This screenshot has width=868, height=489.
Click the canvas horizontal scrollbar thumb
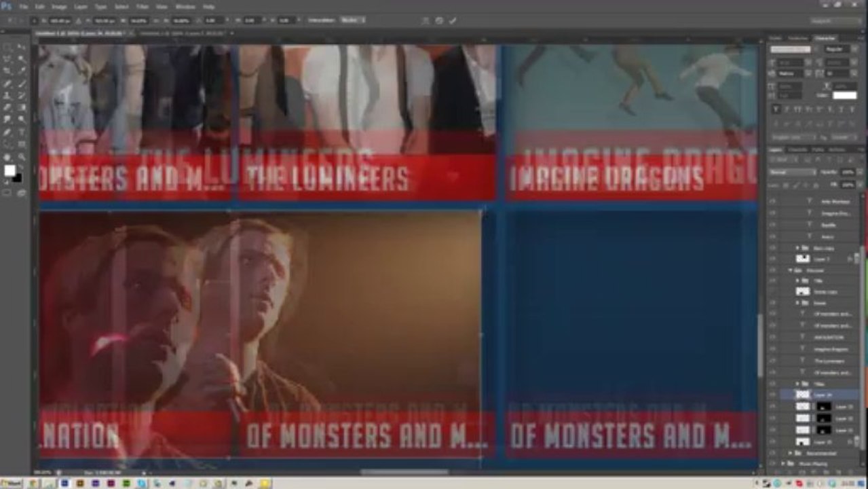[x=404, y=472]
